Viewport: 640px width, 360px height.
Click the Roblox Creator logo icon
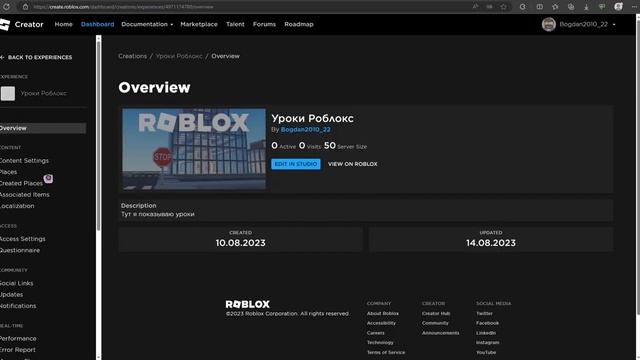(5, 24)
